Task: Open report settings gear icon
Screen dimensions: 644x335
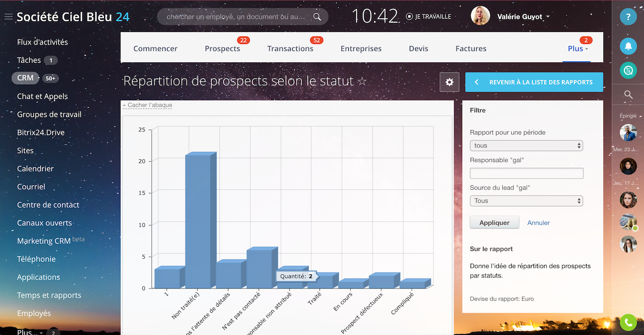Action: pyautogui.click(x=449, y=82)
